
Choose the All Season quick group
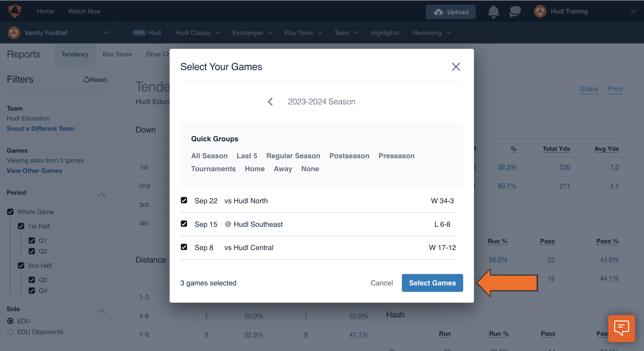[x=209, y=156]
